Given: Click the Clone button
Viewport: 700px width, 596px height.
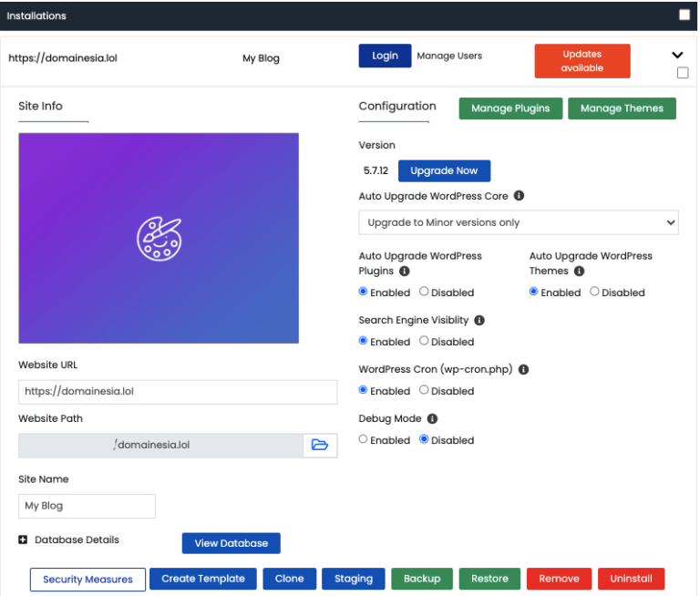Looking at the screenshot, I should coord(289,579).
